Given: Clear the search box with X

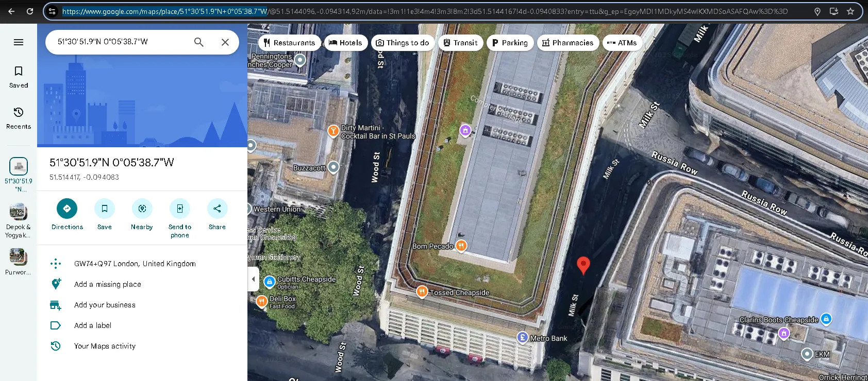Looking at the screenshot, I should 225,42.
